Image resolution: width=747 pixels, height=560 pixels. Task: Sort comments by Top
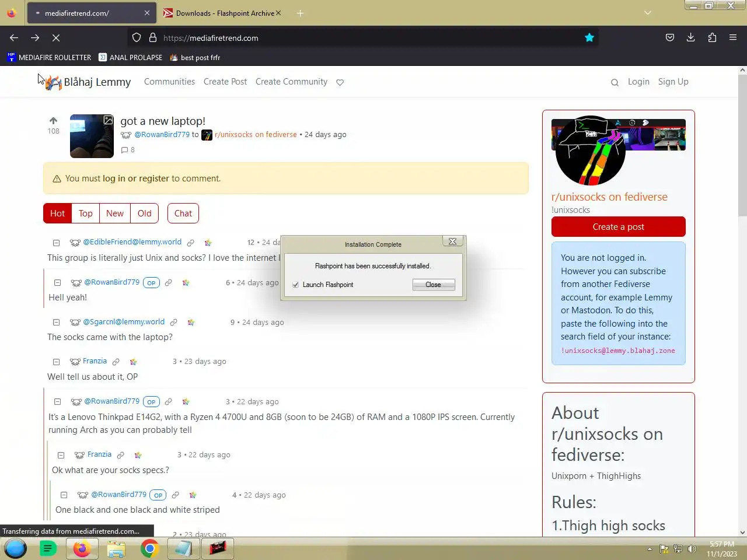pyautogui.click(x=86, y=213)
